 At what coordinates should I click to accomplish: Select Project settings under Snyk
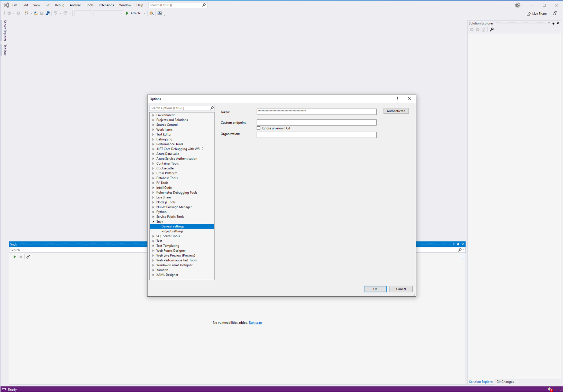coord(172,231)
